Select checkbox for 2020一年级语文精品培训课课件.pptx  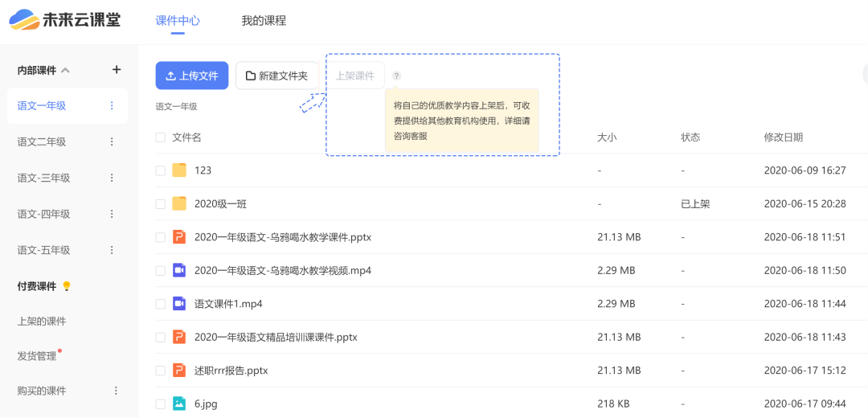pyautogui.click(x=161, y=337)
